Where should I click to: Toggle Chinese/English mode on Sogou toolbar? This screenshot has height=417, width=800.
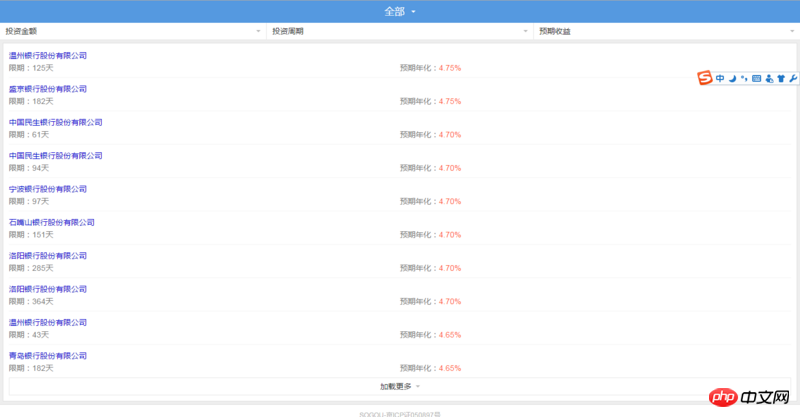click(720, 78)
